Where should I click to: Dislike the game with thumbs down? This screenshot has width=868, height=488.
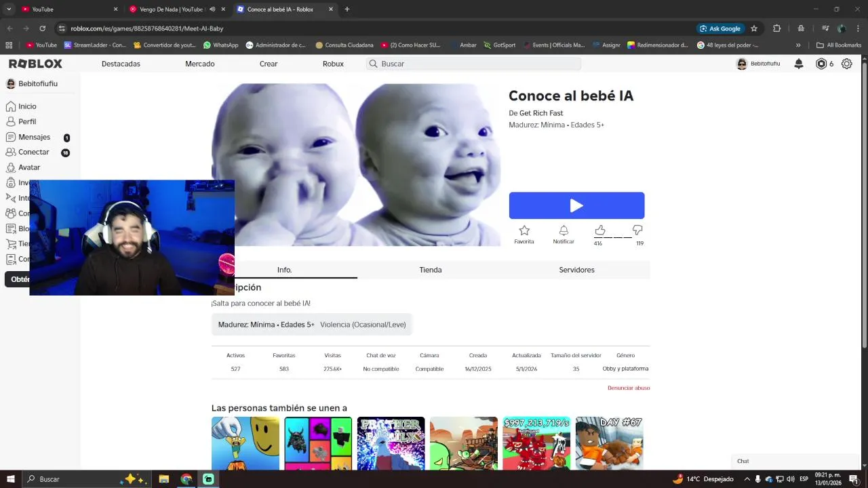(637, 230)
